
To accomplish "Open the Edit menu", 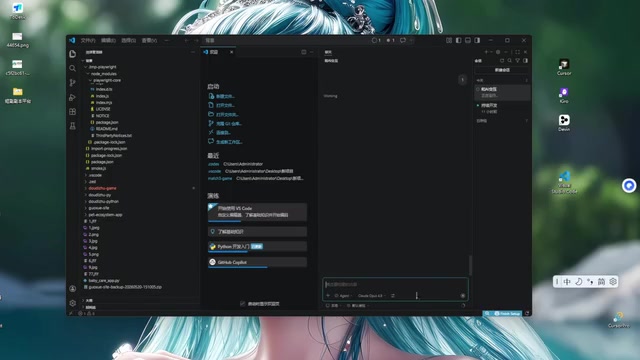I will click(108, 40).
